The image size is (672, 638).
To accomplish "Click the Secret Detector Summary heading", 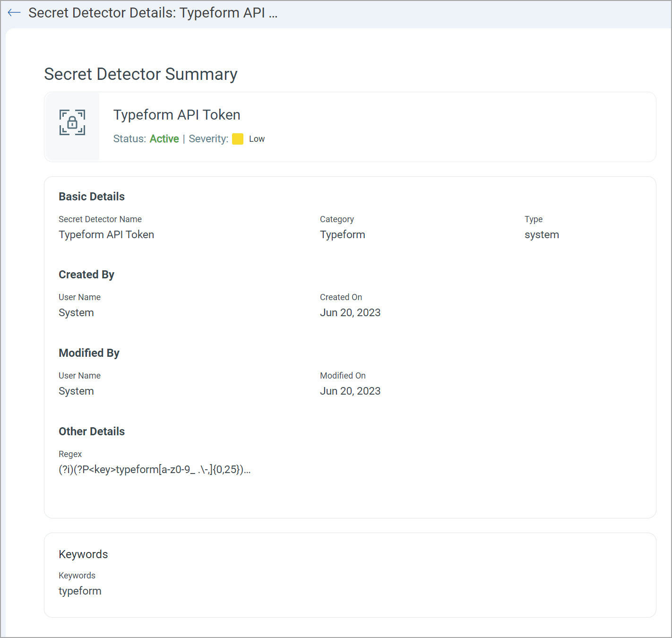I will click(x=141, y=74).
